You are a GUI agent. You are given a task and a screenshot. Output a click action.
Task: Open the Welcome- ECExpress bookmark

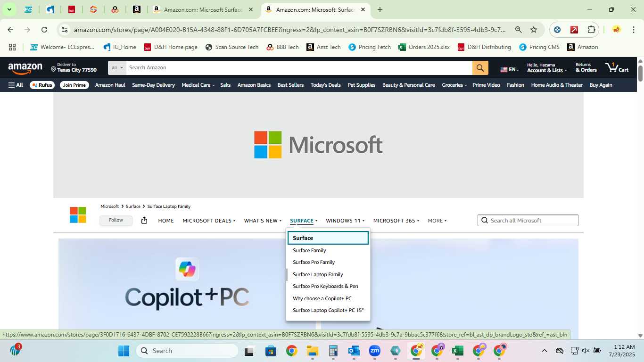click(62, 47)
